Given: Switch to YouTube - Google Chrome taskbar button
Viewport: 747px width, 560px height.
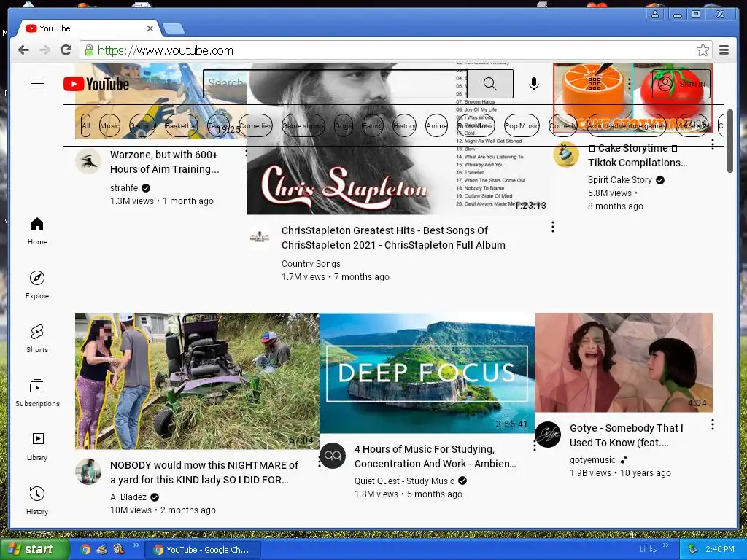Looking at the screenshot, I should click(x=203, y=550).
